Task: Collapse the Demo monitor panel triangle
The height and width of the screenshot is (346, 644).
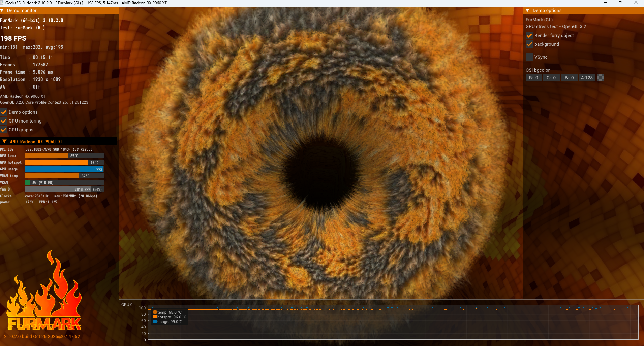Action: tap(2, 10)
